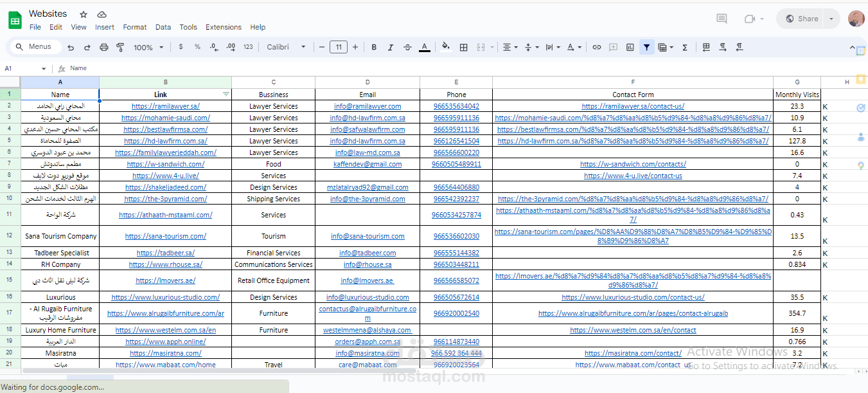Toggle the active filter funnel button

tap(646, 47)
